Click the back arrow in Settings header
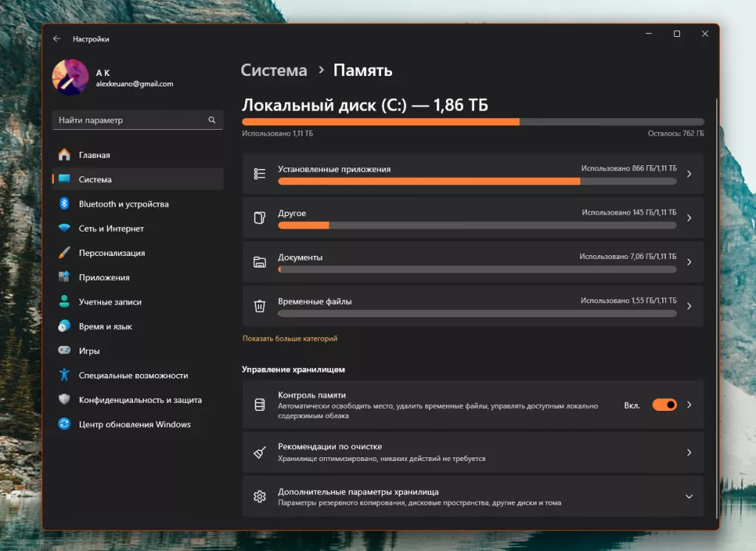 57,39
